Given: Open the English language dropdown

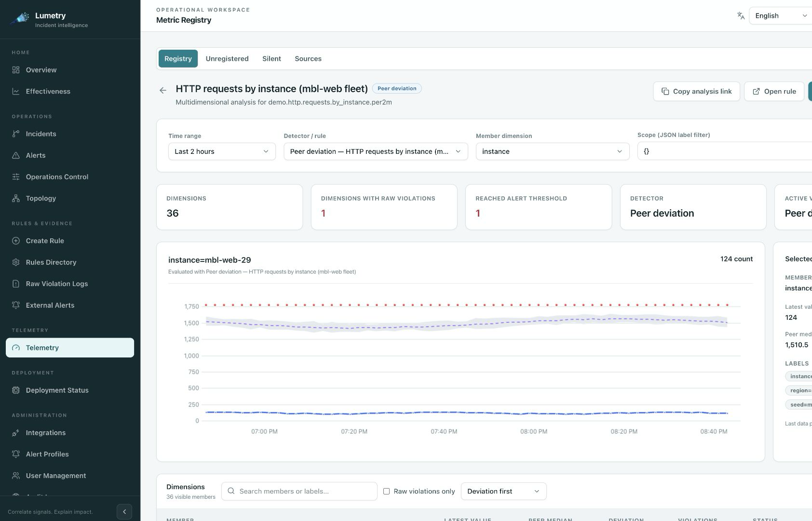Looking at the screenshot, I should [x=780, y=16].
